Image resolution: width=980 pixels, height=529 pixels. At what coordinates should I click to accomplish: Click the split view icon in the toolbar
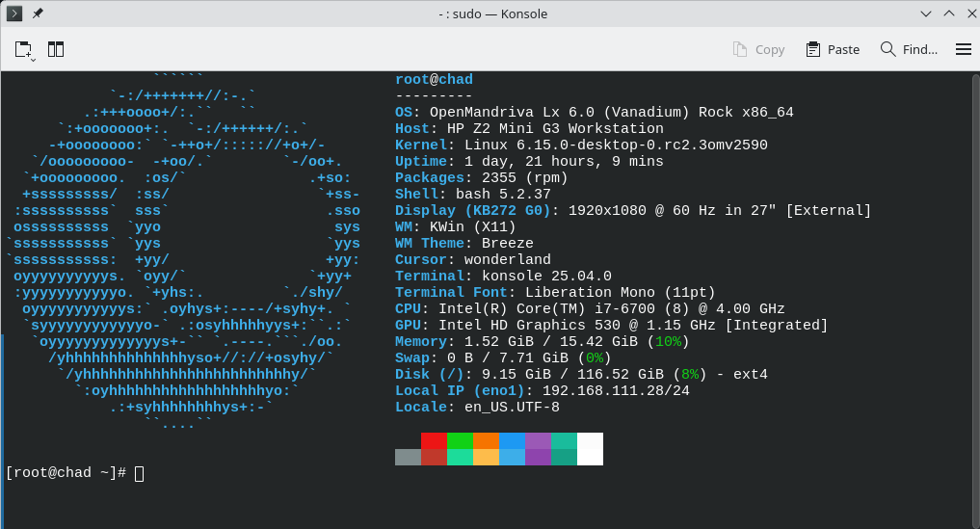(x=56, y=49)
